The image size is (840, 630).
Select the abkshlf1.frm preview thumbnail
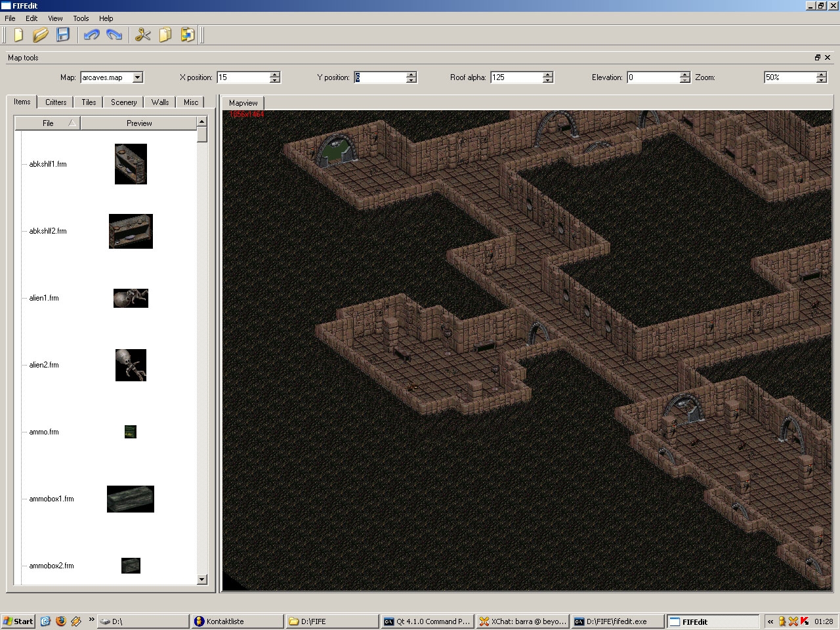[131, 164]
